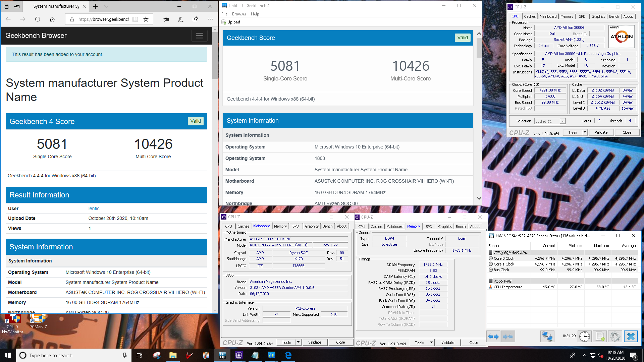Open Windows notification center icon
The image size is (644, 362).
[634, 356]
